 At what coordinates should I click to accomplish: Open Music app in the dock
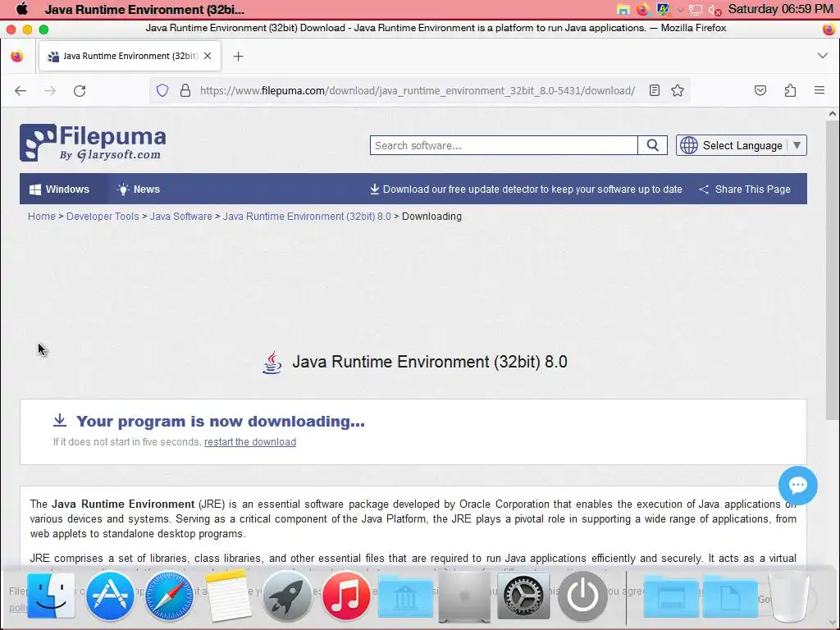(x=346, y=596)
